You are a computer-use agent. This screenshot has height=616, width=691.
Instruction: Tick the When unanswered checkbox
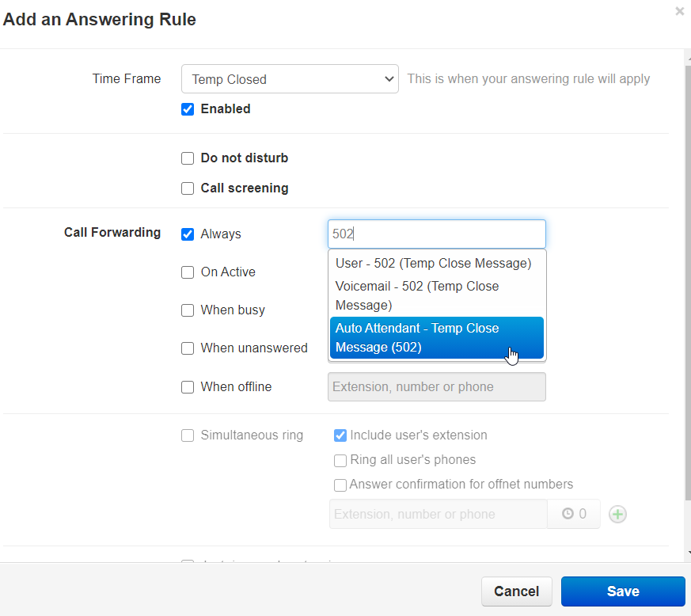pos(188,348)
